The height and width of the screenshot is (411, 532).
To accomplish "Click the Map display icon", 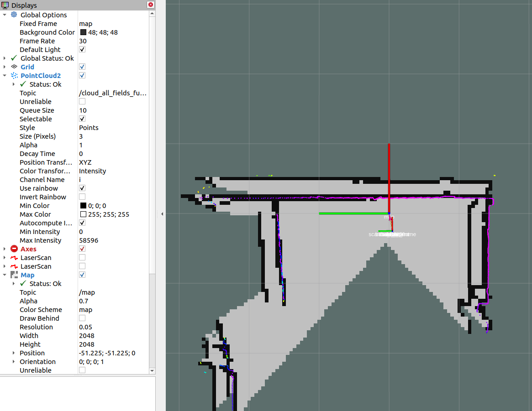I will (14, 275).
